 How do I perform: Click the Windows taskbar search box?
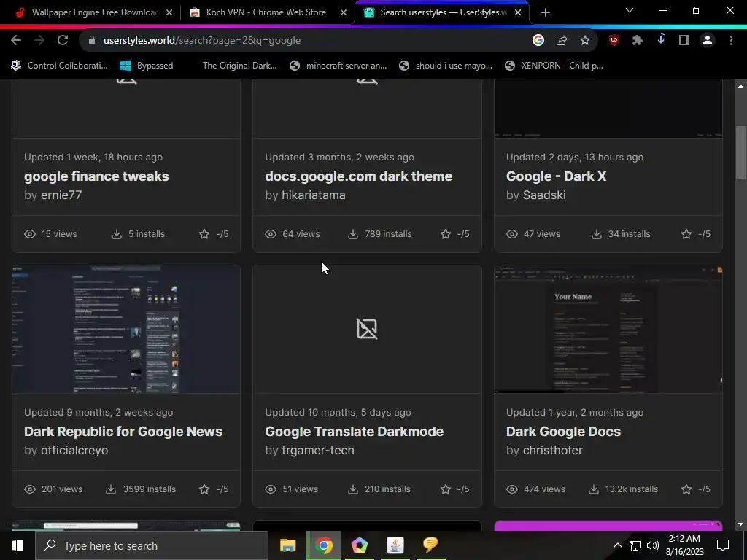coord(152,545)
